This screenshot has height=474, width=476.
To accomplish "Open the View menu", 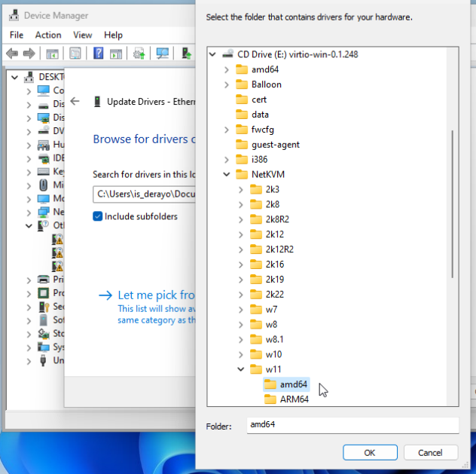I will click(x=83, y=35).
